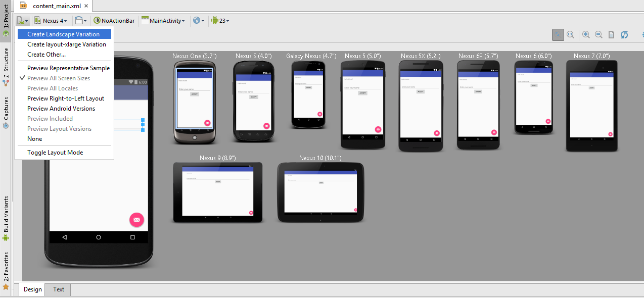
Task: Open the Build Variants tool window
Action: pyautogui.click(x=6, y=218)
